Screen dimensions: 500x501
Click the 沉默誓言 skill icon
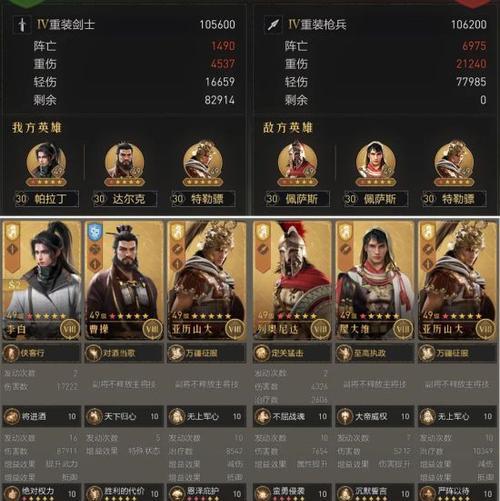[345, 493]
